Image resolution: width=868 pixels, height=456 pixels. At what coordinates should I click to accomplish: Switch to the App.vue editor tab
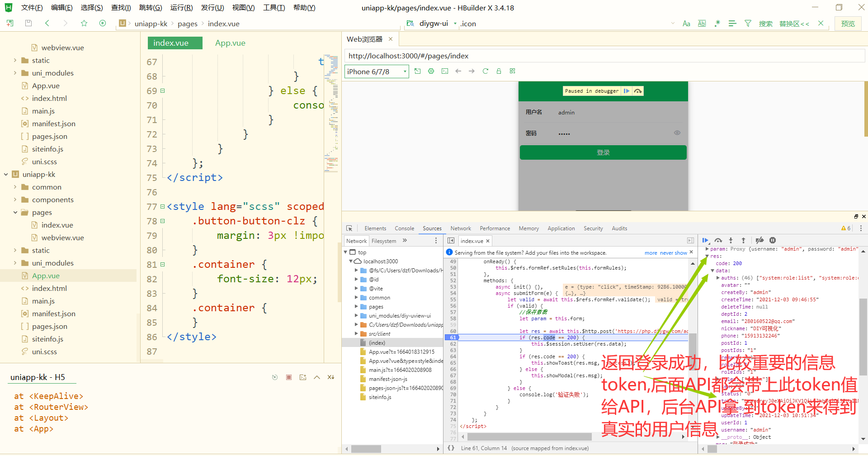[230, 43]
